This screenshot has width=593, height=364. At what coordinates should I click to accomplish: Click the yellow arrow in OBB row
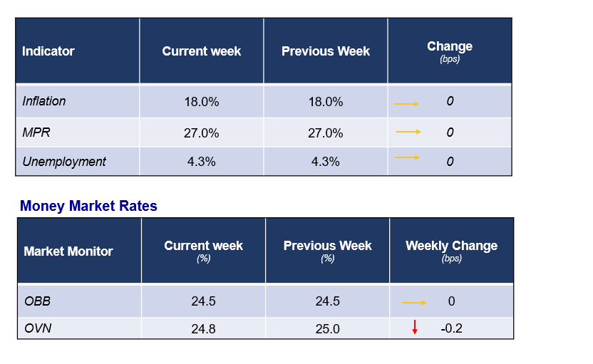[x=414, y=303]
